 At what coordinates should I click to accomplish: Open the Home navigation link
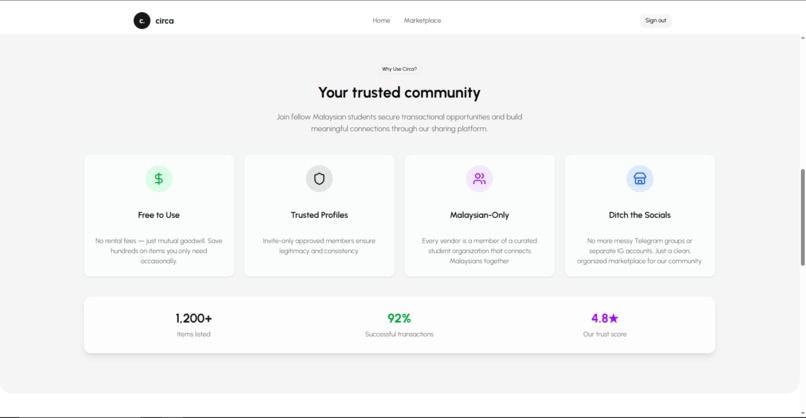tap(381, 21)
